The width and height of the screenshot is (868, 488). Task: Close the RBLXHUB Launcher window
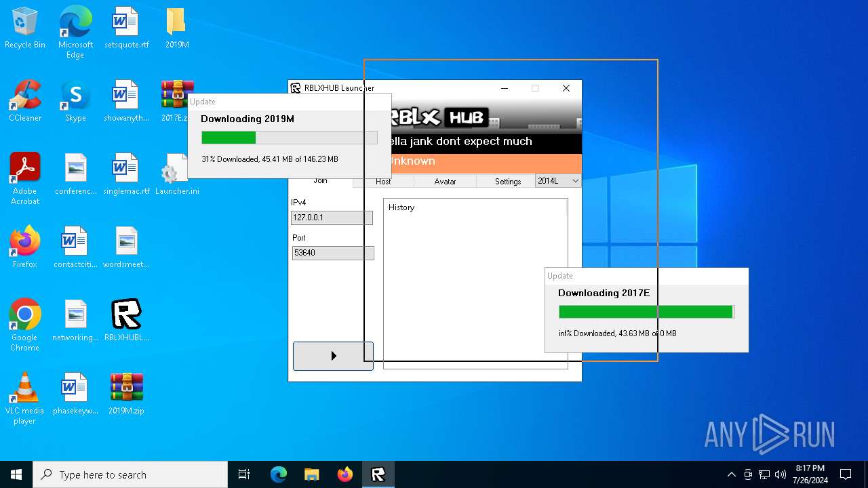(566, 88)
